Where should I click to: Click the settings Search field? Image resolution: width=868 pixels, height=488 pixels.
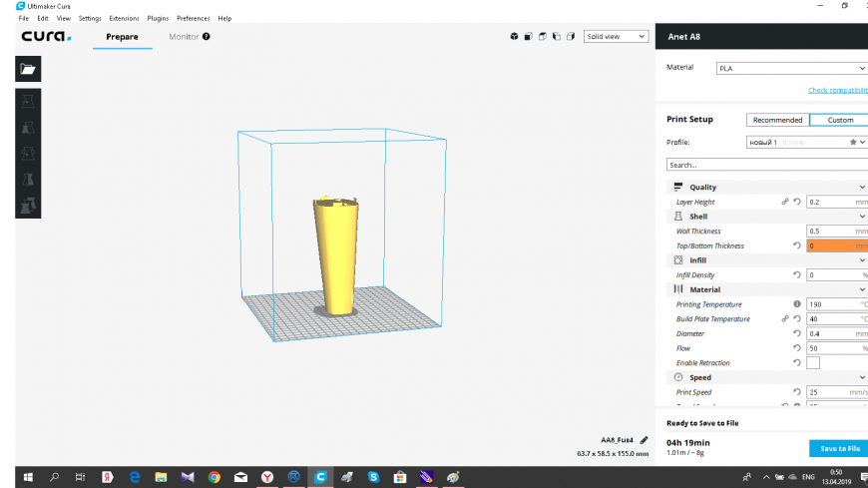point(767,165)
